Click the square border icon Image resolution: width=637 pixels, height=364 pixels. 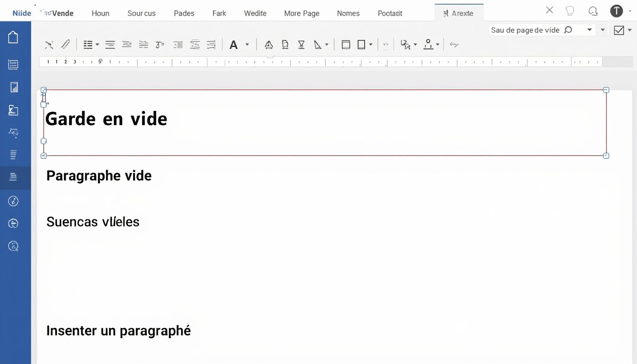[x=361, y=45]
